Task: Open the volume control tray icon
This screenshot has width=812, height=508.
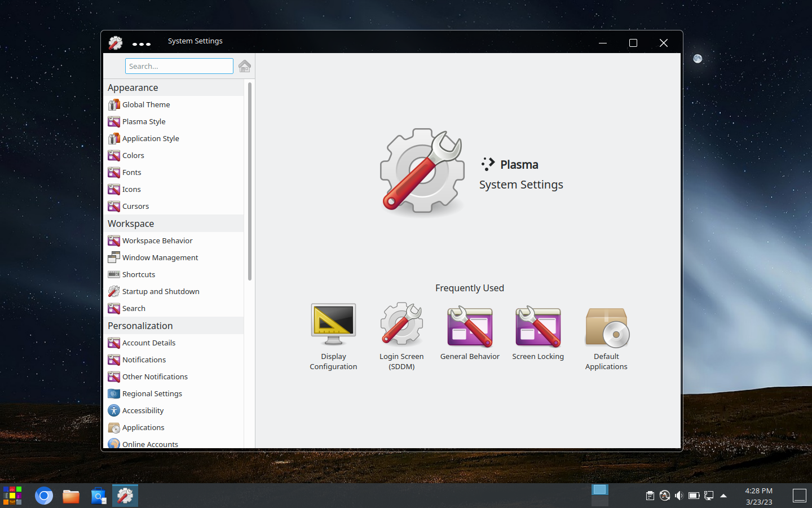Action: [x=679, y=496]
